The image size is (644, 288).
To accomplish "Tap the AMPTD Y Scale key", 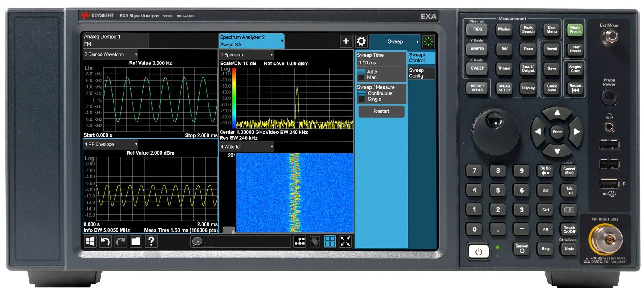I will coord(477,49).
